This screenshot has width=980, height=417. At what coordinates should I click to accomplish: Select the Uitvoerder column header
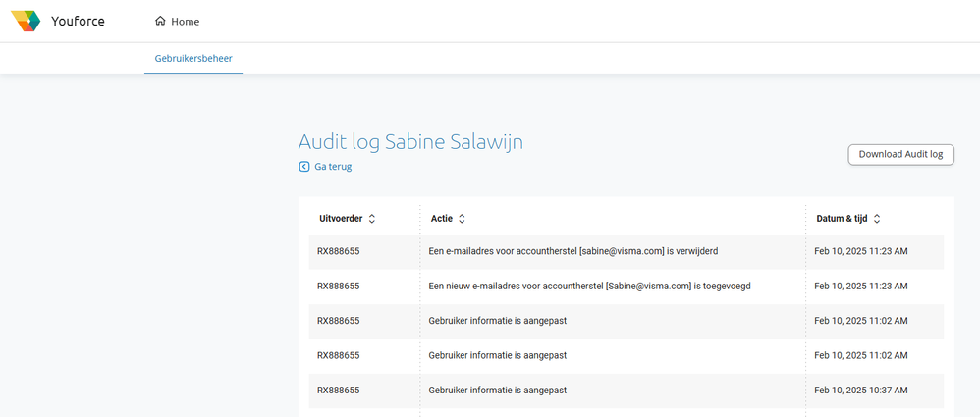[x=341, y=218]
